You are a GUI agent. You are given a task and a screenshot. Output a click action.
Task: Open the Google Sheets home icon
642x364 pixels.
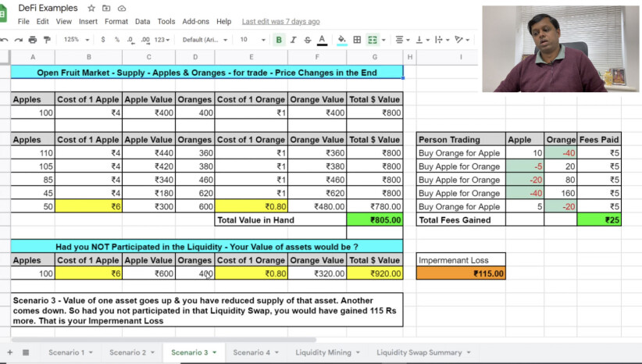[2, 14]
